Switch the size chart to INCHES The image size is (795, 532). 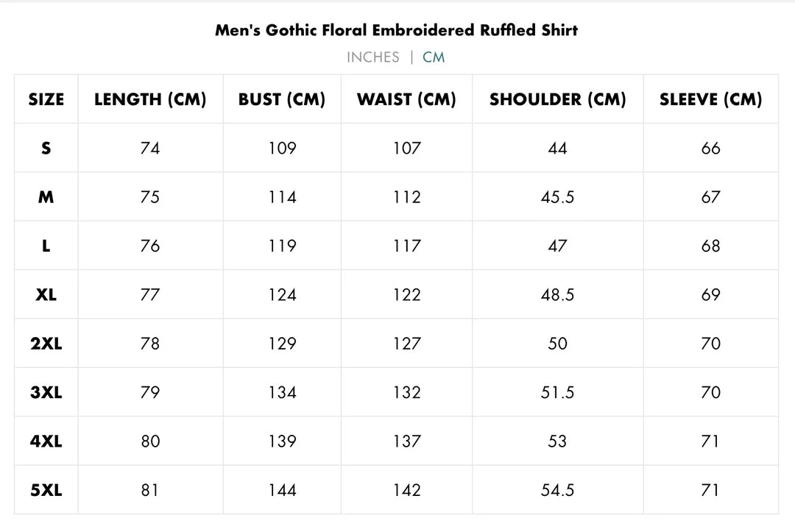[x=372, y=57]
